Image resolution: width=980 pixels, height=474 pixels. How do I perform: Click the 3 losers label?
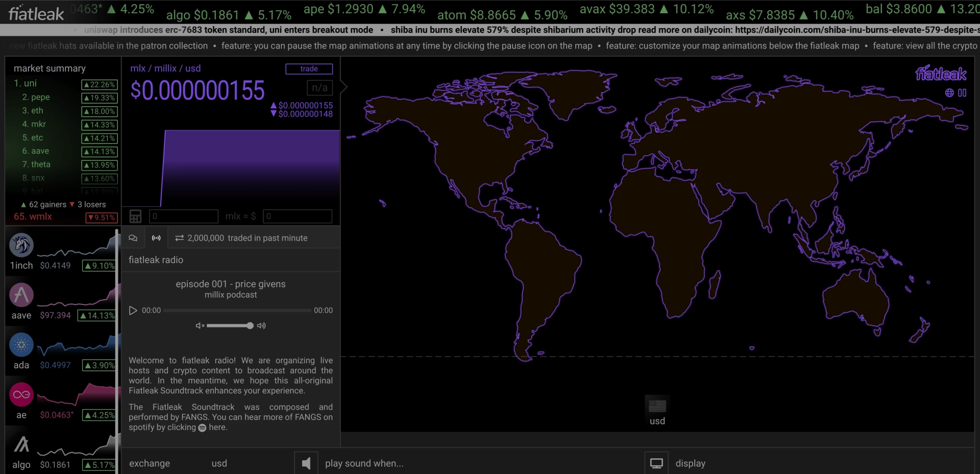(88, 204)
